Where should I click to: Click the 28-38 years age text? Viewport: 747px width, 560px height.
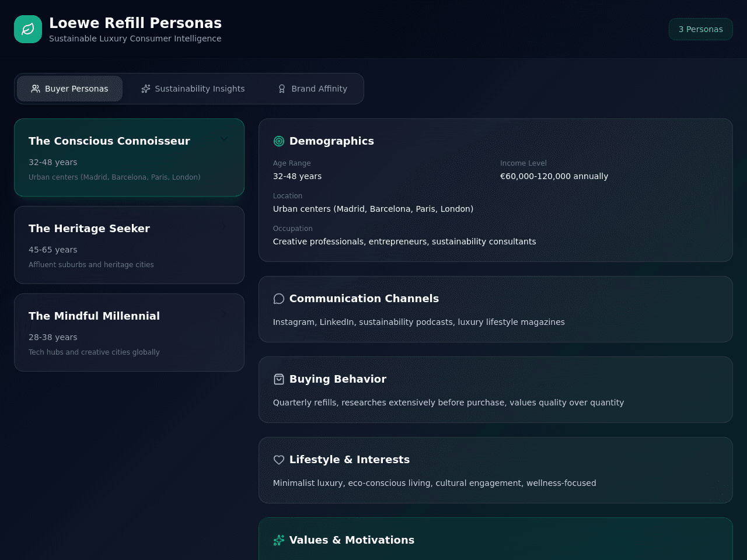click(53, 337)
